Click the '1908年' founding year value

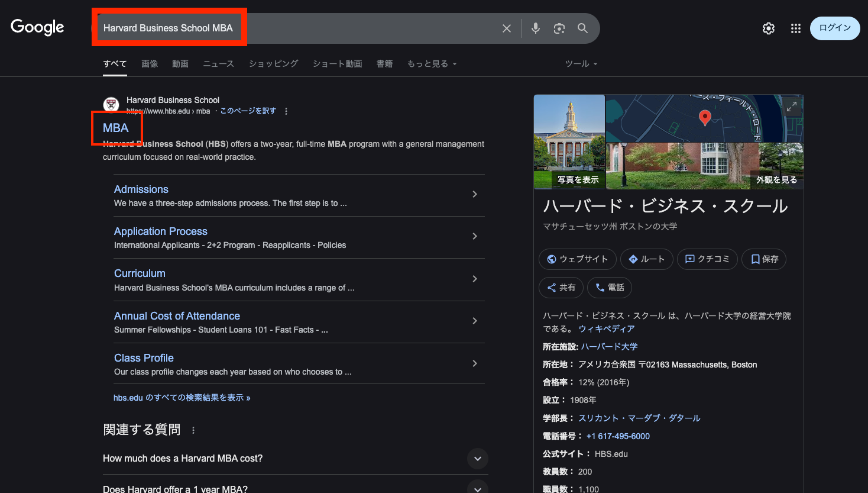(x=583, y=400)
